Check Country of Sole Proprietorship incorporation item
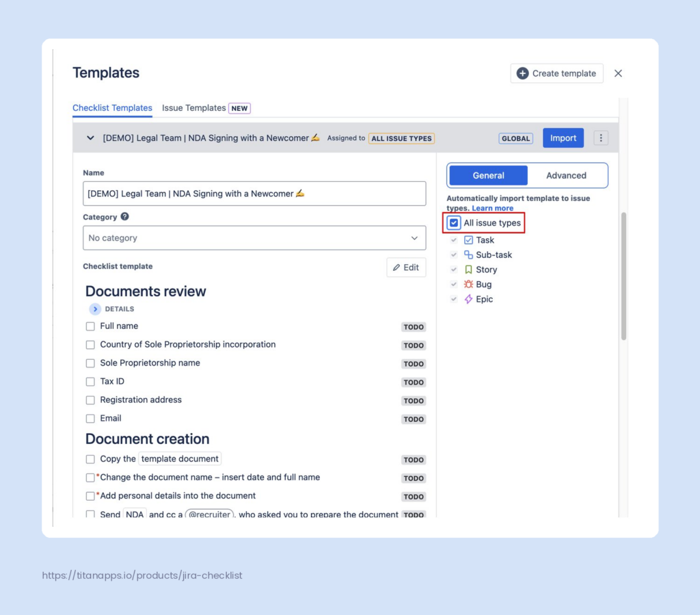700x615 pixels. 90,345
